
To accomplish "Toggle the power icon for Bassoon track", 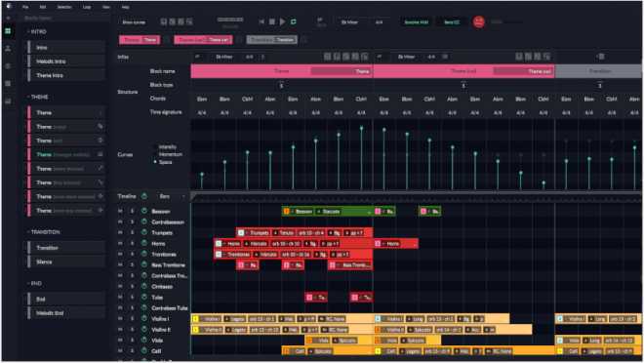I will (x=144, y=211).
